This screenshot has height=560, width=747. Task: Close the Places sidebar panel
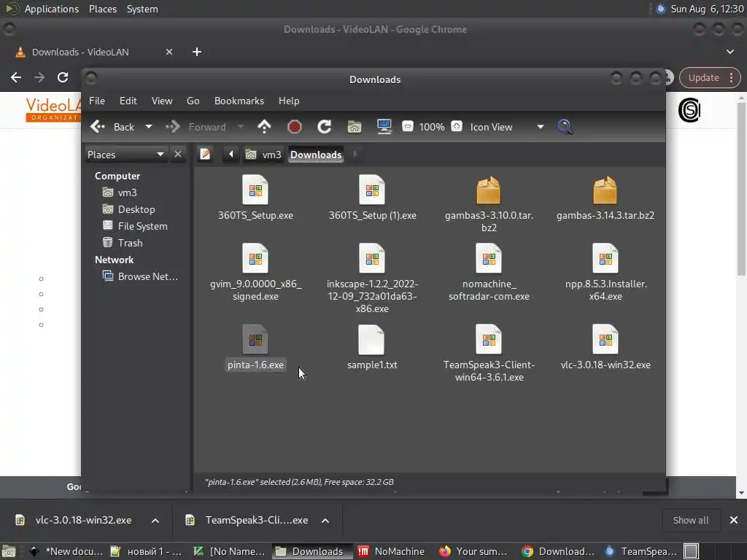point(178,155)
